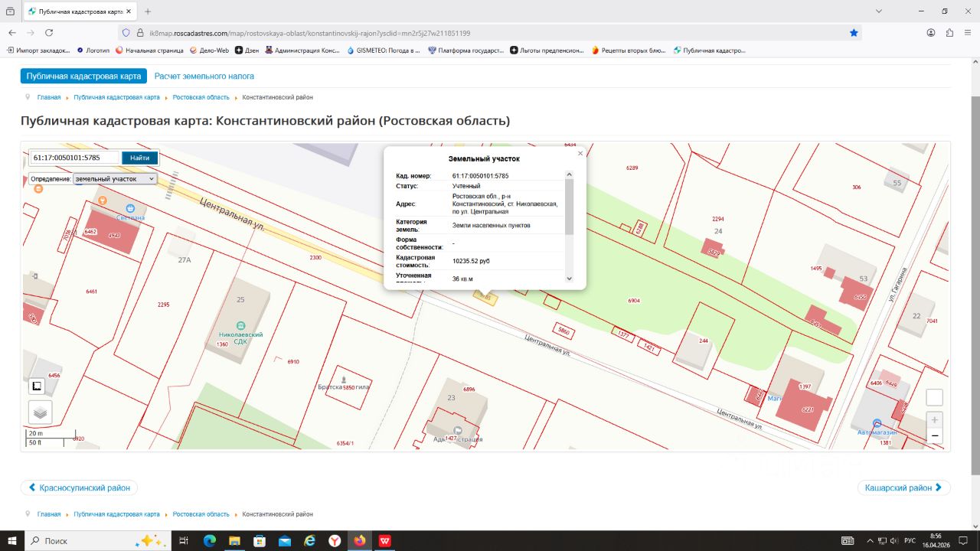
Task: Open the map layers switcher icon
Action: [41, 412]
